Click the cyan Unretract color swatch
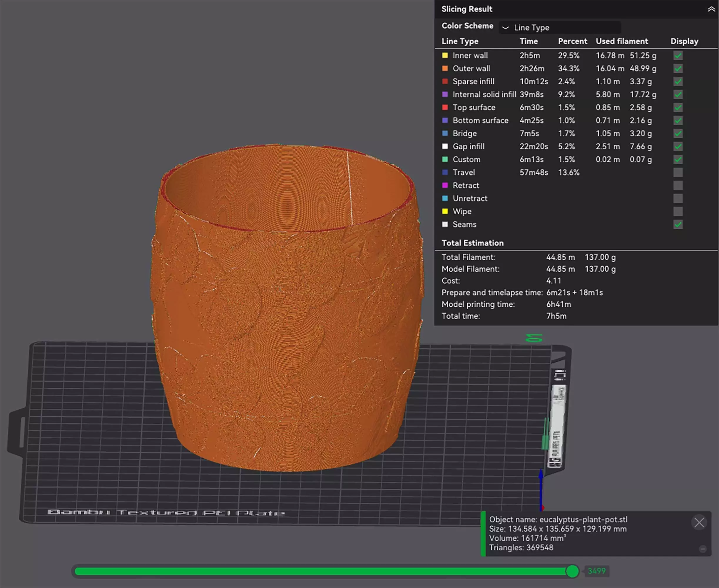Screen dimensions: 719x588 tap(445, 198)
